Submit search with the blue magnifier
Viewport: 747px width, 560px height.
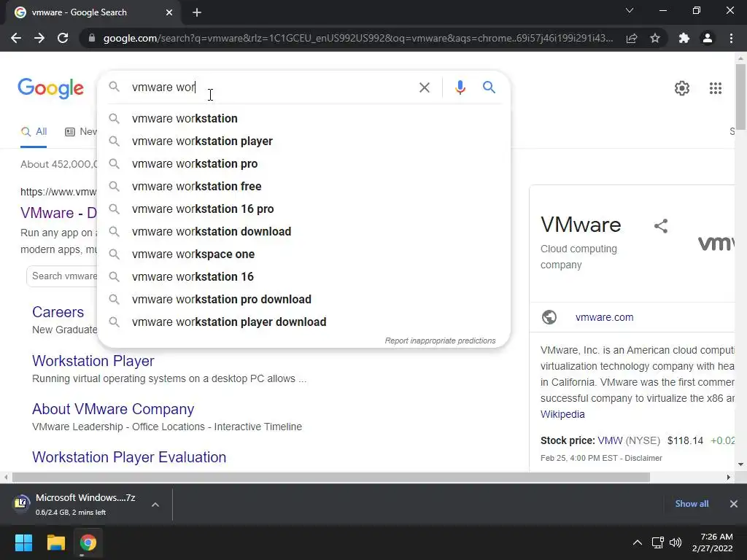coord(489,87)
